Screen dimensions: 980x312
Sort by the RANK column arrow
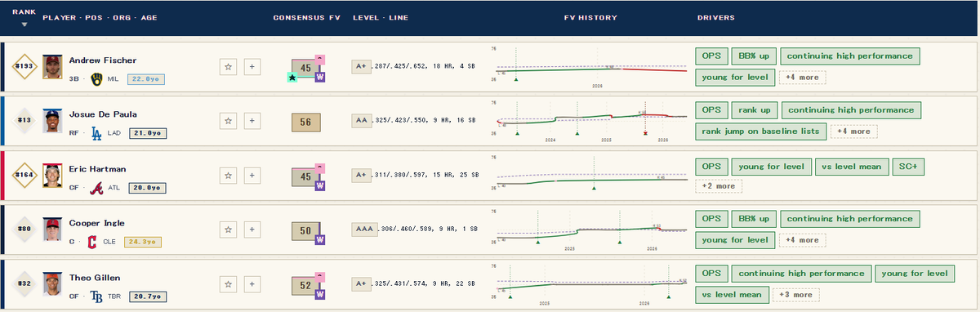point(24,24)
